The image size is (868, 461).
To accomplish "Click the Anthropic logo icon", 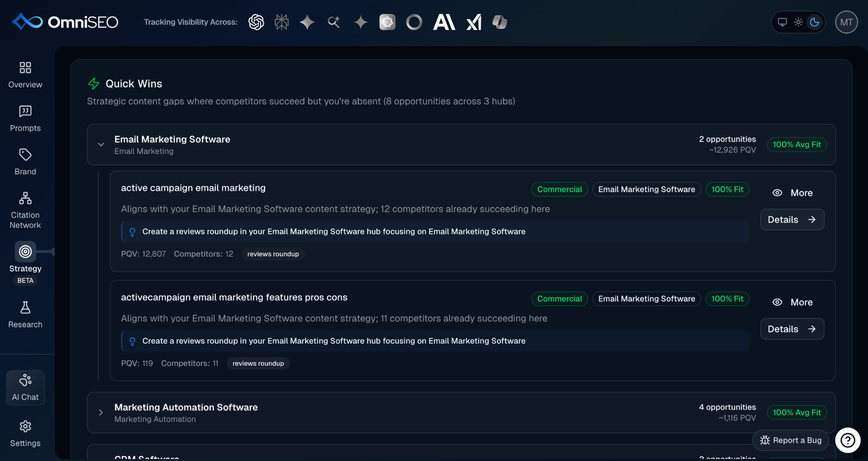I will pos(444,22).
